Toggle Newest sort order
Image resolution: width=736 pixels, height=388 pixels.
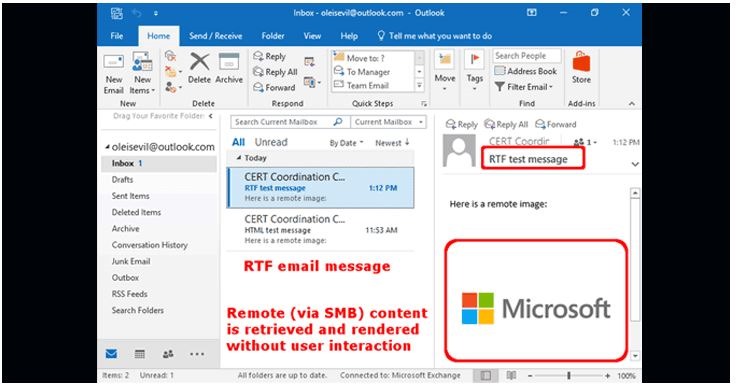[x=392, y=143]
